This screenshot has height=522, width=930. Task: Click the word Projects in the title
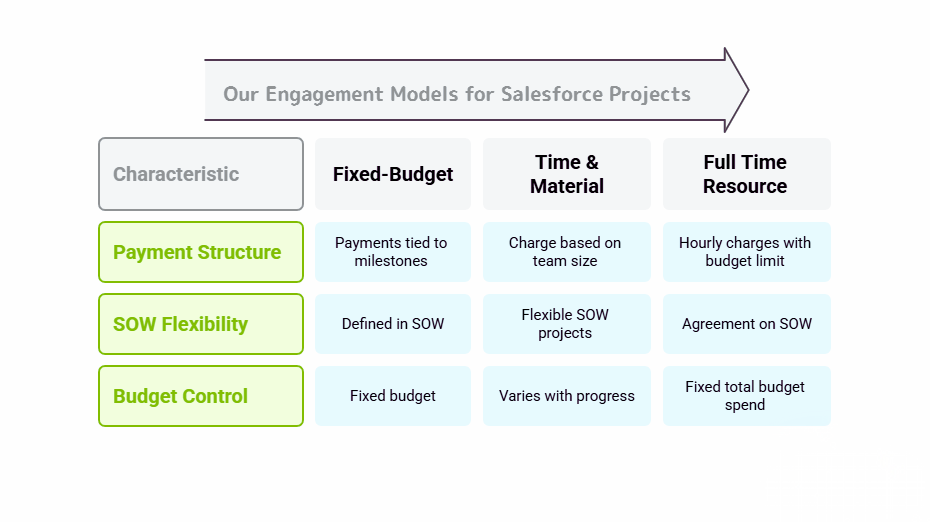point(650,94)
